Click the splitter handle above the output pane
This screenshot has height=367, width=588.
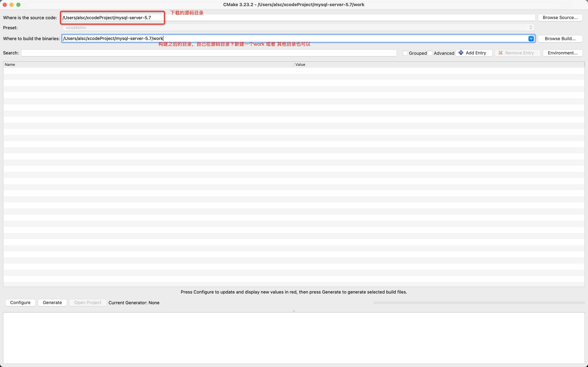[294, 311]
